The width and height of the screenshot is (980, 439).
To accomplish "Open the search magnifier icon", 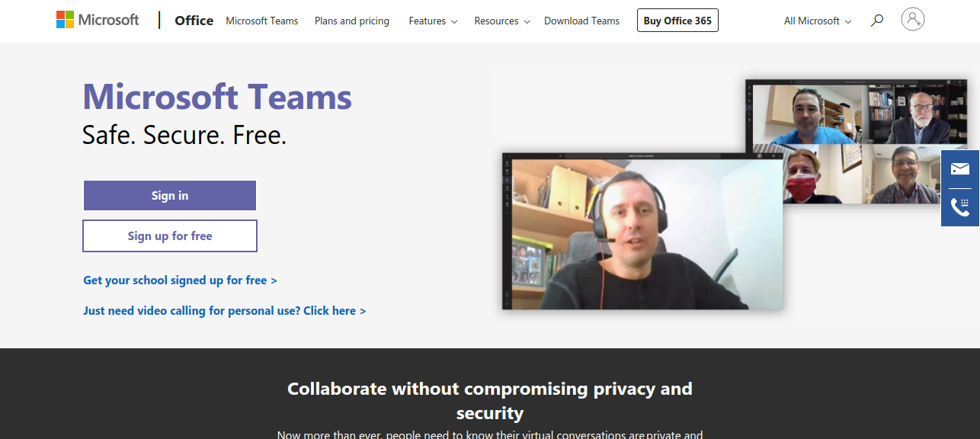I will coord(877,21).
